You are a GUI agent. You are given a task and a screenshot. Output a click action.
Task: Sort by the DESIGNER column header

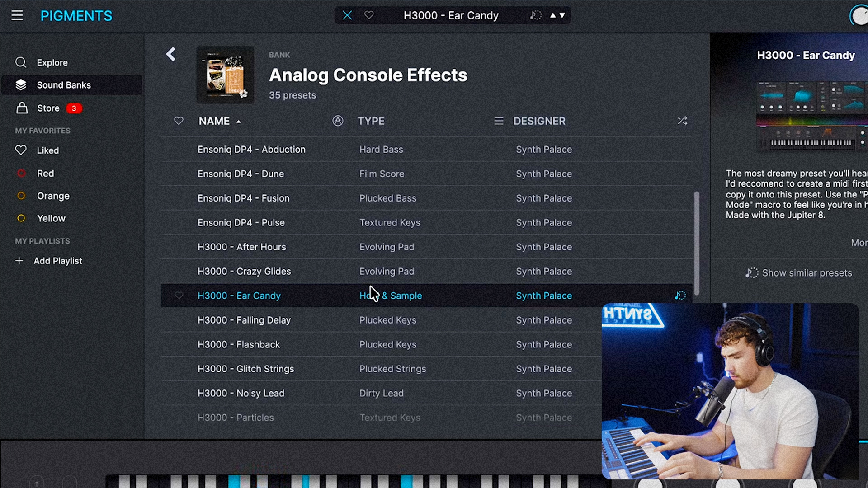(x=539, y=121)
